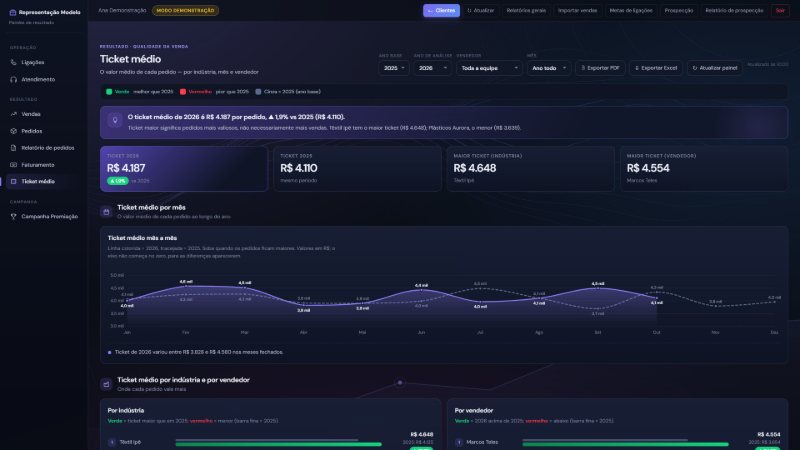Click the Atualizar painel button
This screenshot has height=450, width=800.
[715, 68]
